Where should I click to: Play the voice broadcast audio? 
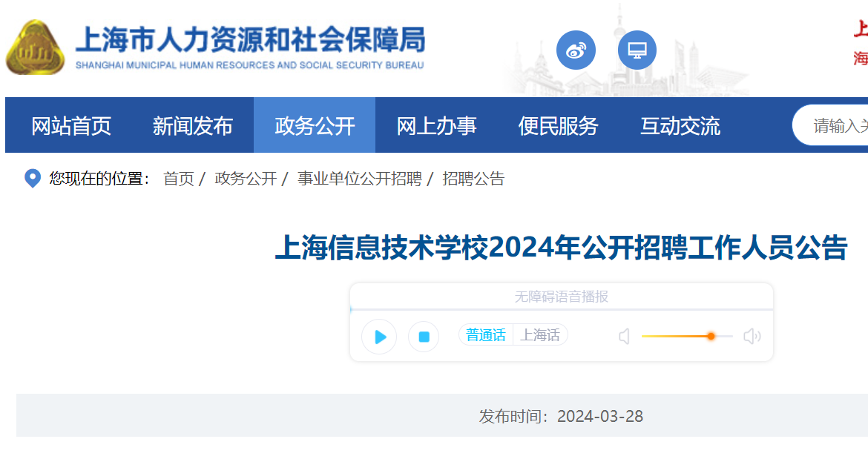pos(379,337)
